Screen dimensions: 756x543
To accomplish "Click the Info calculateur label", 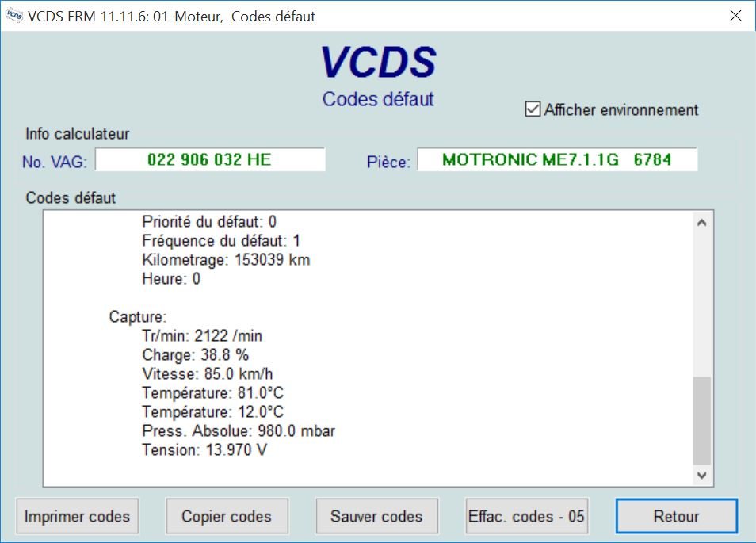I will 77,134.
